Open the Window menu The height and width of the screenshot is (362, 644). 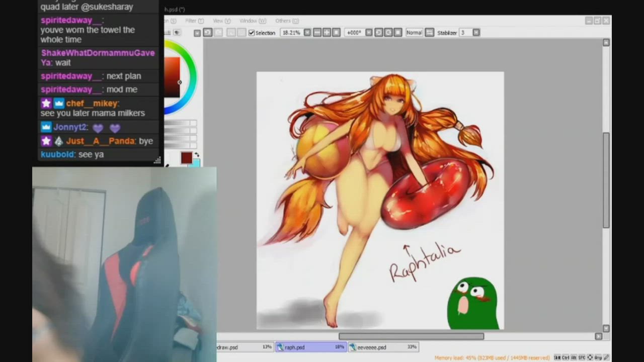click(x=253, y=21)
